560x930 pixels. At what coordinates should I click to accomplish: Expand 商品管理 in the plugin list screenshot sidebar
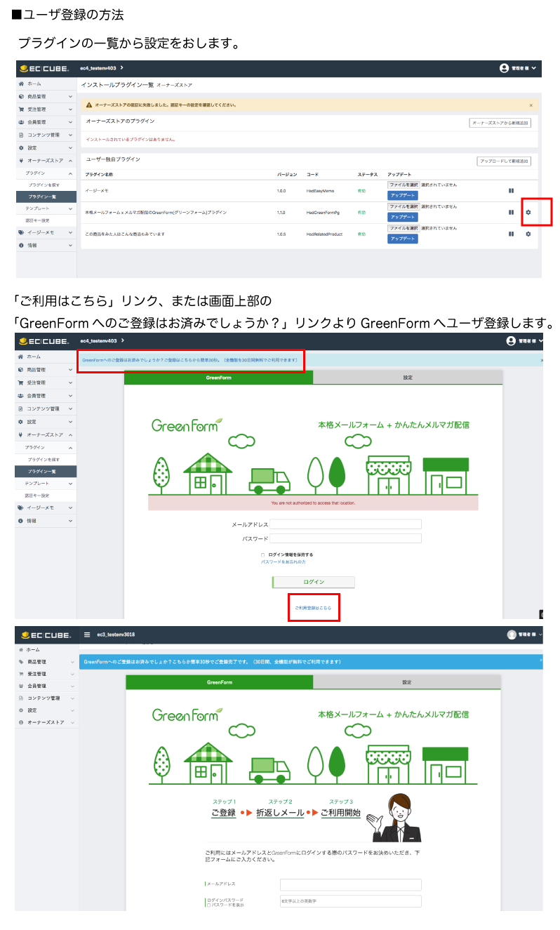tap(46, 96)
